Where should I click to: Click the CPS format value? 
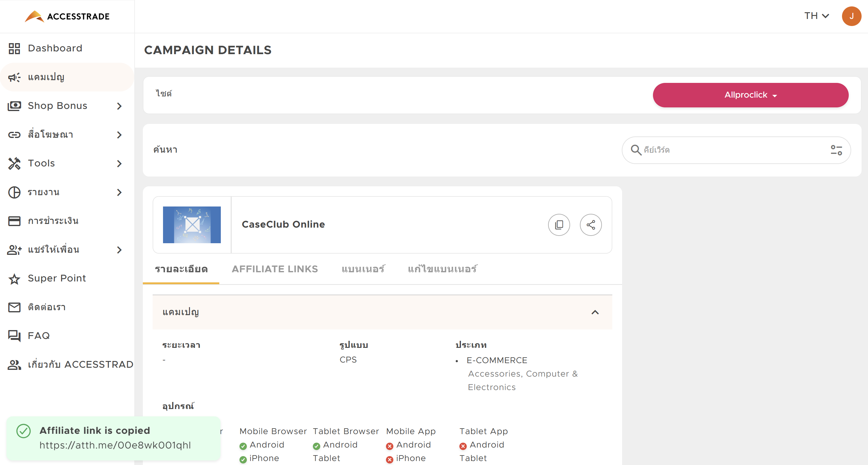pos(348,360)
